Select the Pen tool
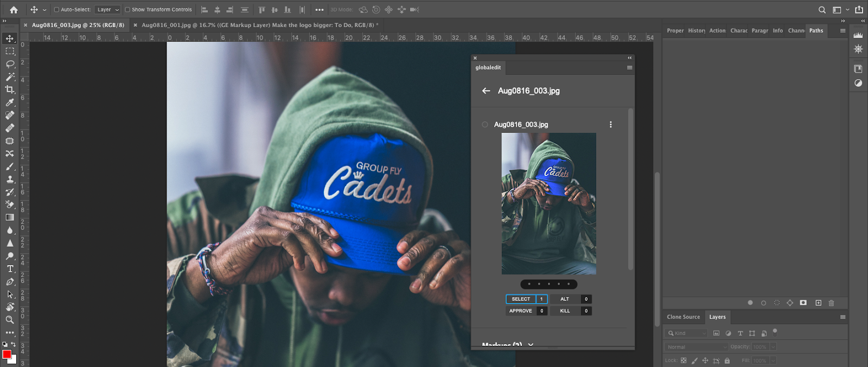Screen dimensions: 868x367 [x=10, y=282]
